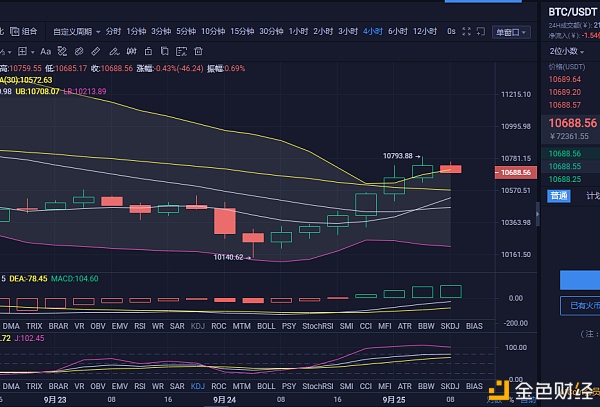Pick SKDJ in the MACD pane indicator row
This screenshot has width=600, height=407.
[450, 326]
